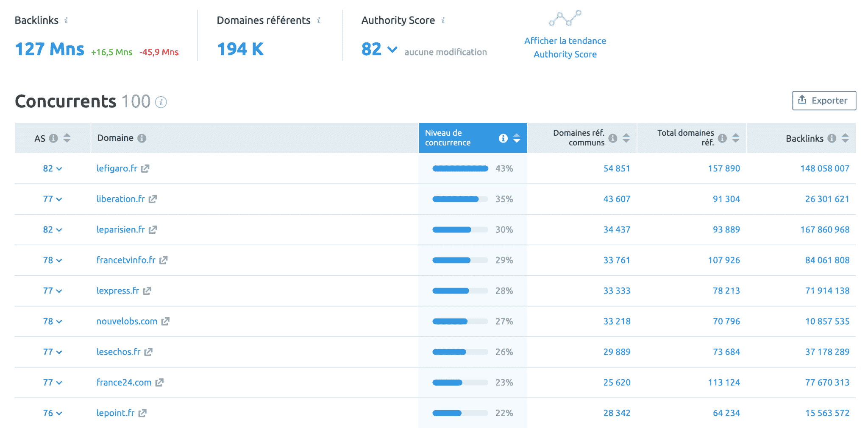Viewport: 868px width, 428px height.
Task: Click the 127 Mns backlinks total
Action: pos(50,49)
